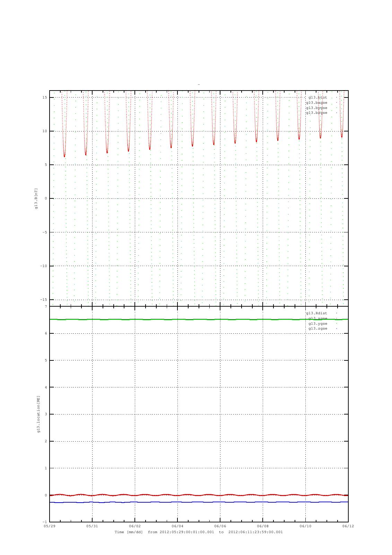Screen dimensions: 392x555
Task: Click the 1 tick on the location axis
Action: (46, 468)
